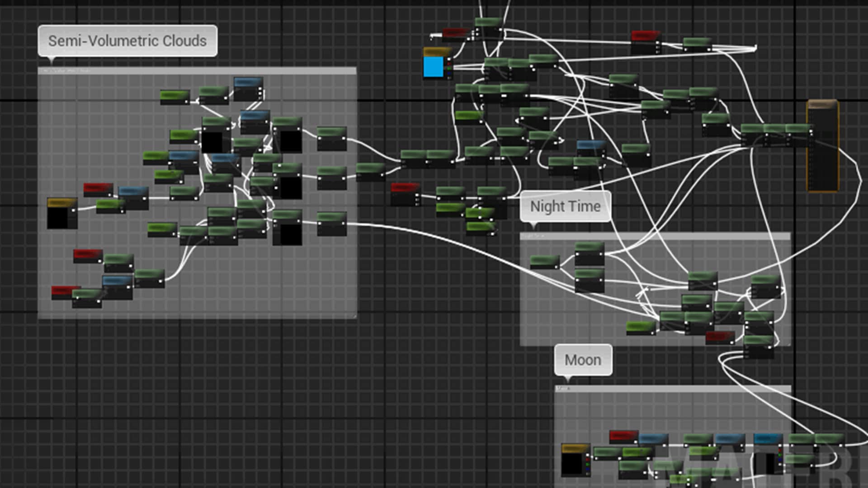Select the leftmost green node in the Night Time box
The image size is (868, 488).
coord(544,261)
